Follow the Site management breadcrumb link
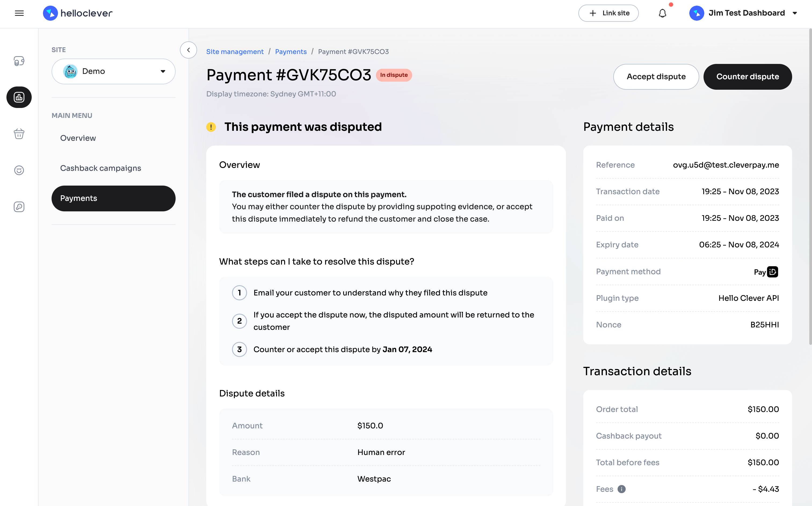The width and height of the screenshot is (812, 506). [234, 52]
